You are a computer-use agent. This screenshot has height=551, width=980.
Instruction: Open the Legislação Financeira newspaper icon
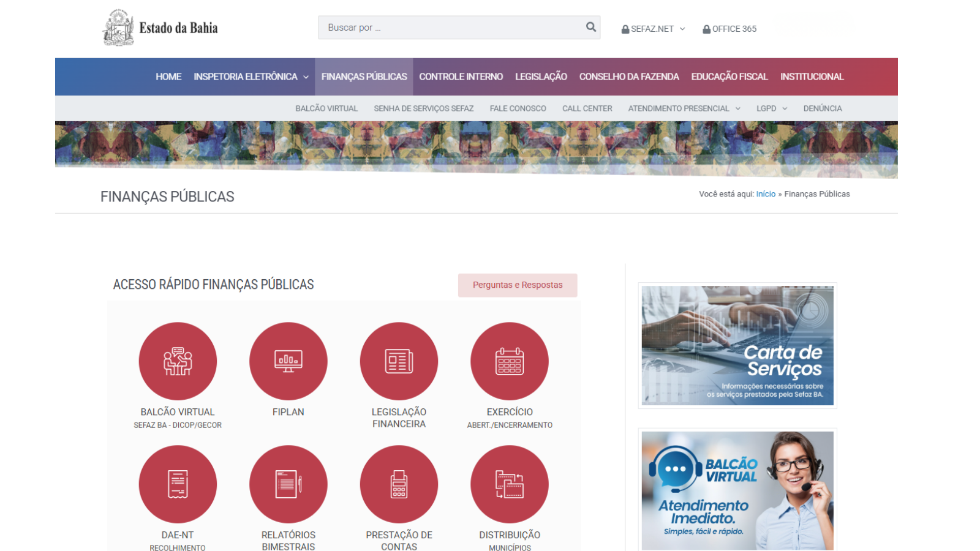point(399,361)
